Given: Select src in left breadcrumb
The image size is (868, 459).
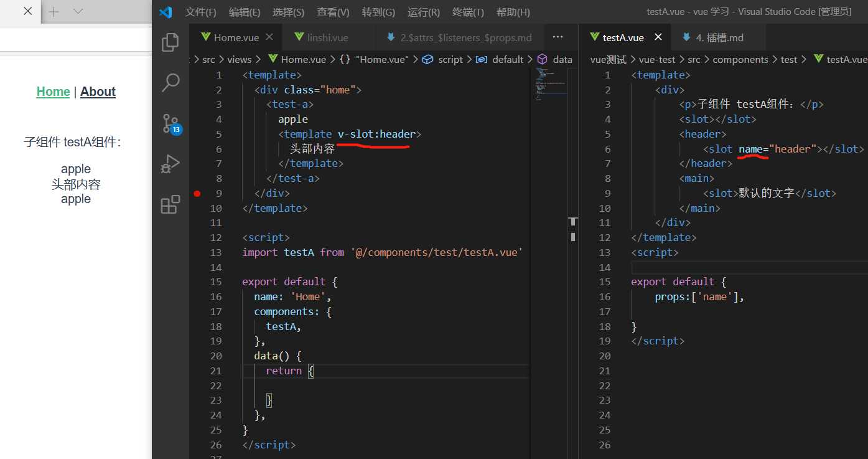Looking at the screenshot, I should point(208,59).
